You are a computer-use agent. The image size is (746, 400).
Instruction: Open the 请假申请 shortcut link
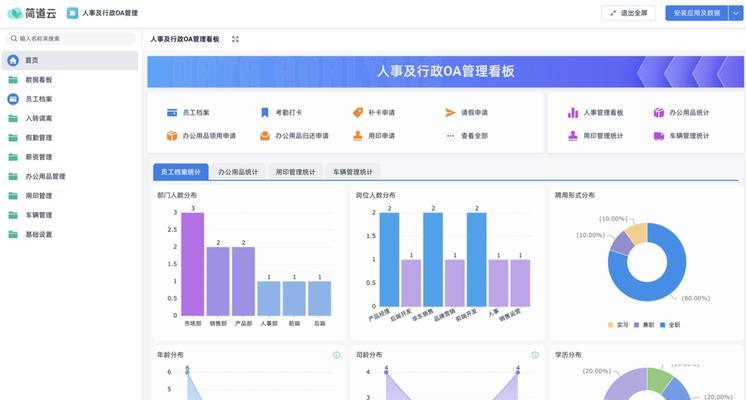pos(474,113)
